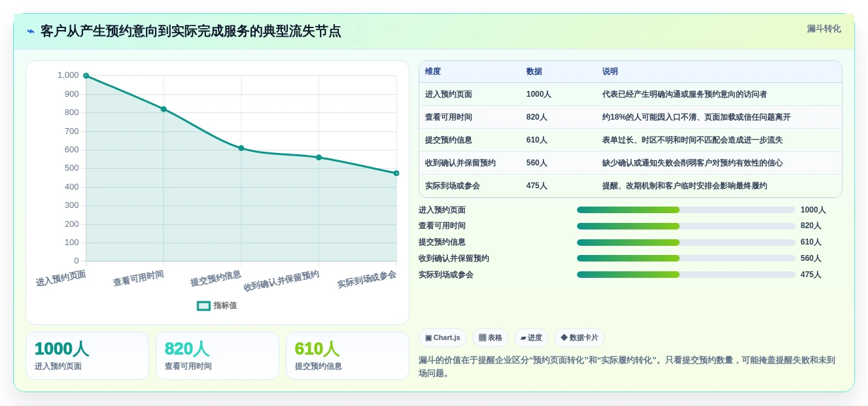This screenshot has width=868, height=406.
Task: Select the 数据卡片 chip
Action: [580, 338]
